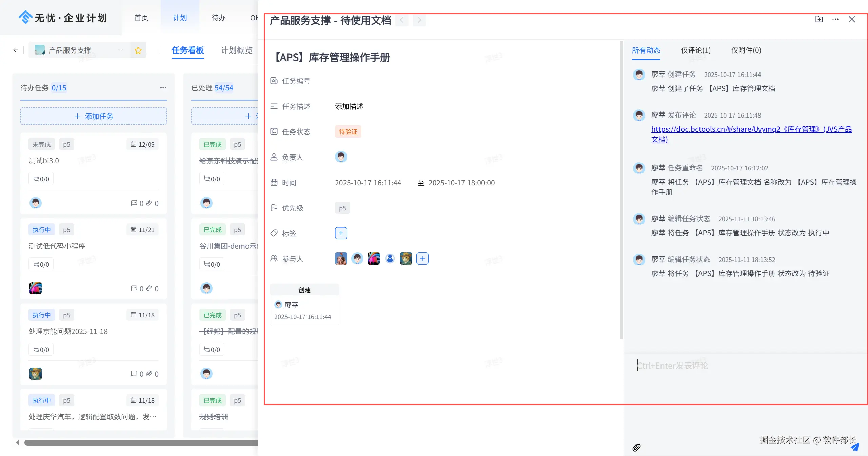Click the star favorite icon

click(138, 50)
